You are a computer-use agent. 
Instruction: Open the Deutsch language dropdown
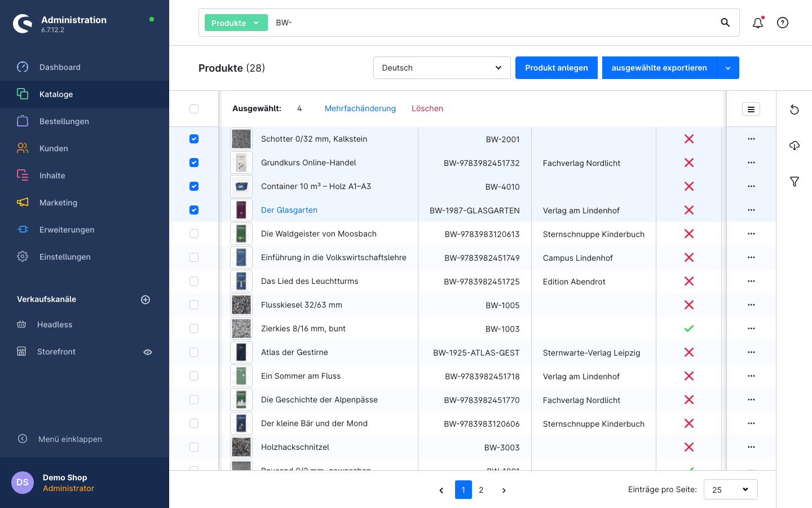point(442,68)
